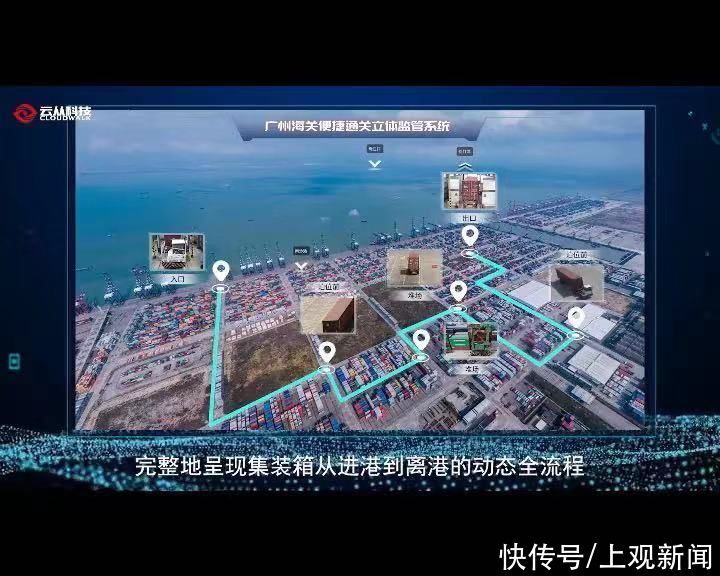Select the pin left of the green crane thumbnail
The image size is (720, 576).
[421, 340]
